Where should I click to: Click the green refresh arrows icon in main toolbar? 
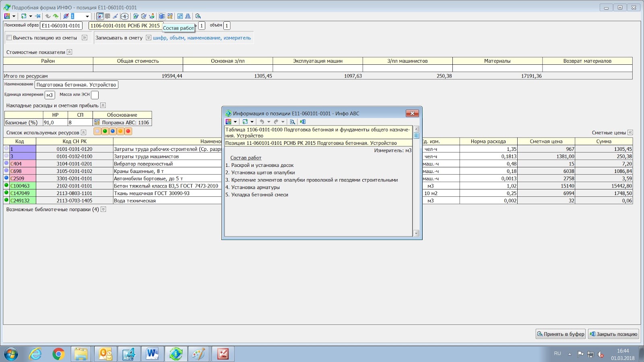(x=24, y=16)
